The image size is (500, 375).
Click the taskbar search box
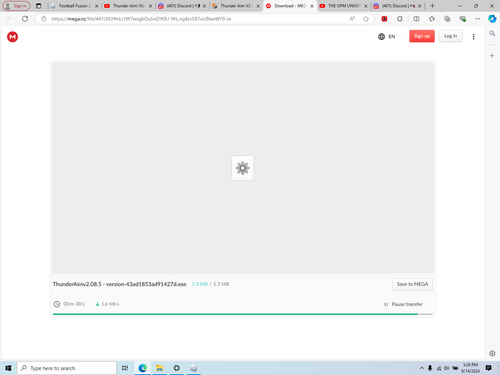pyautogui.click(x=67, y=368)
